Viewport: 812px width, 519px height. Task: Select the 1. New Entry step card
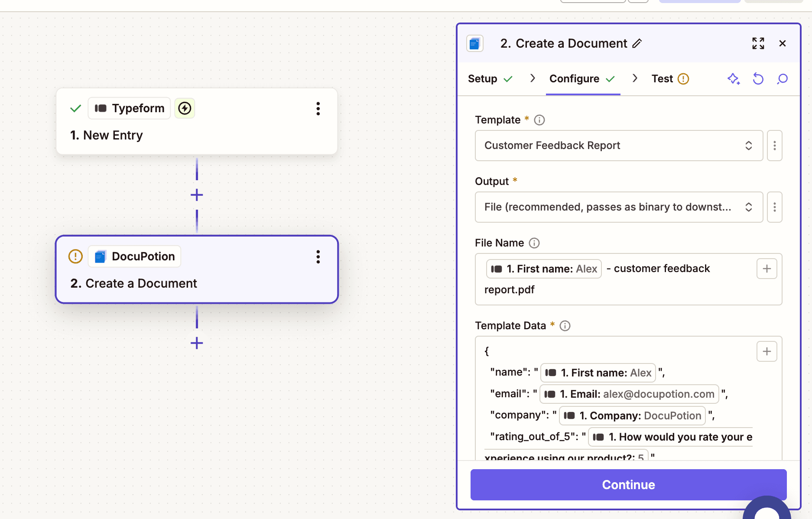click(197, 121)
